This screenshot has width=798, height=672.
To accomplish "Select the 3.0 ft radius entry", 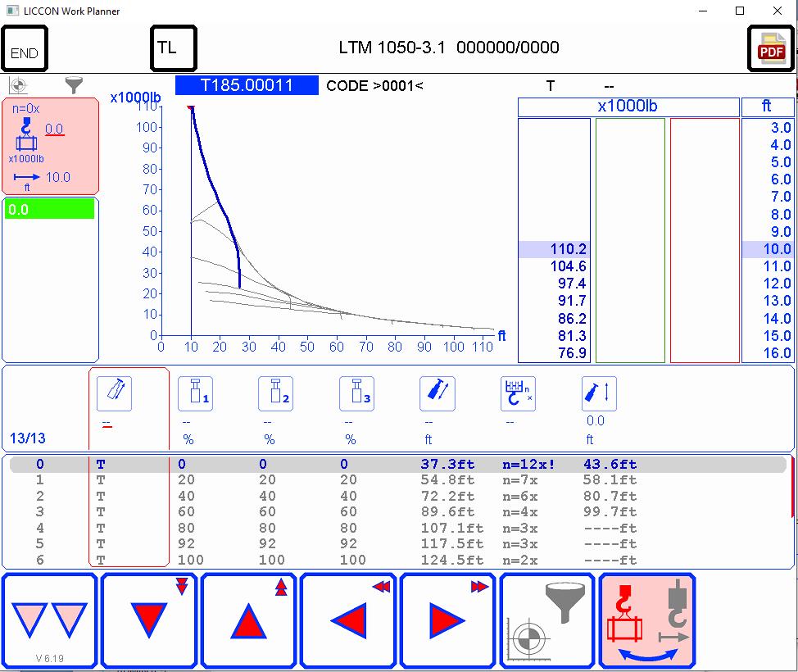I will (781, 127).
